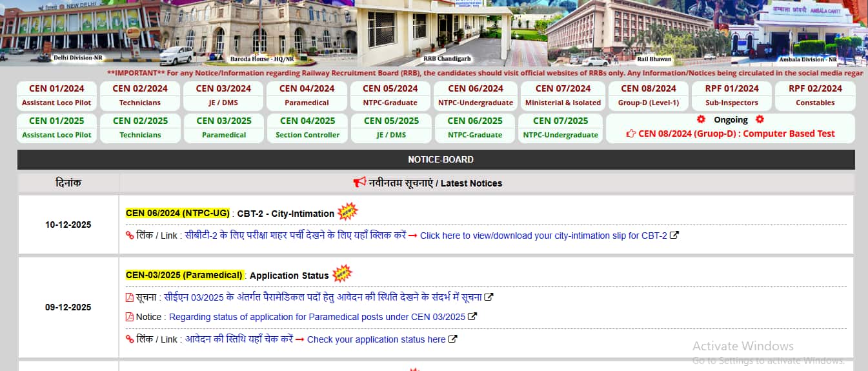This screenshot has height=371, width=868.
Task: Click Baroda House HQ/NR banner photo
Action: point(258,32)
